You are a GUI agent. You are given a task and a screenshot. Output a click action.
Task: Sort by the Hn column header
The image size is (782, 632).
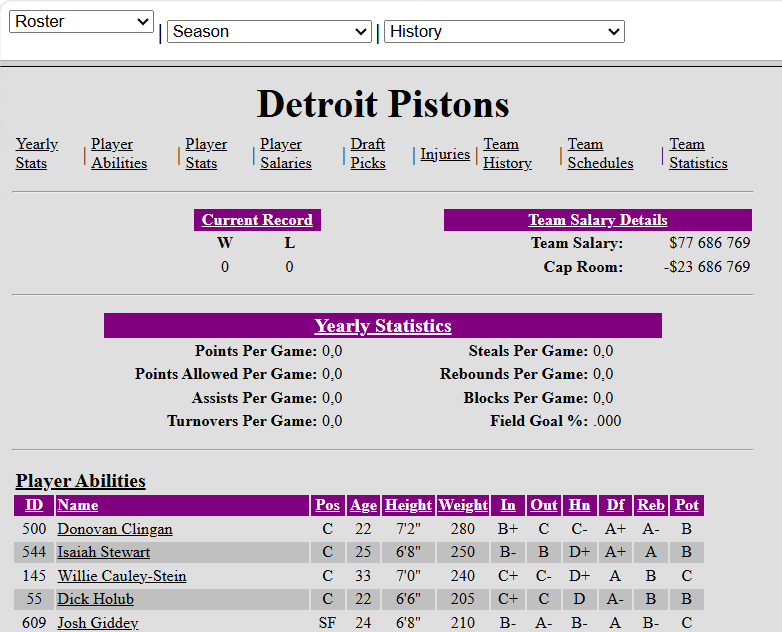[579, 505]
